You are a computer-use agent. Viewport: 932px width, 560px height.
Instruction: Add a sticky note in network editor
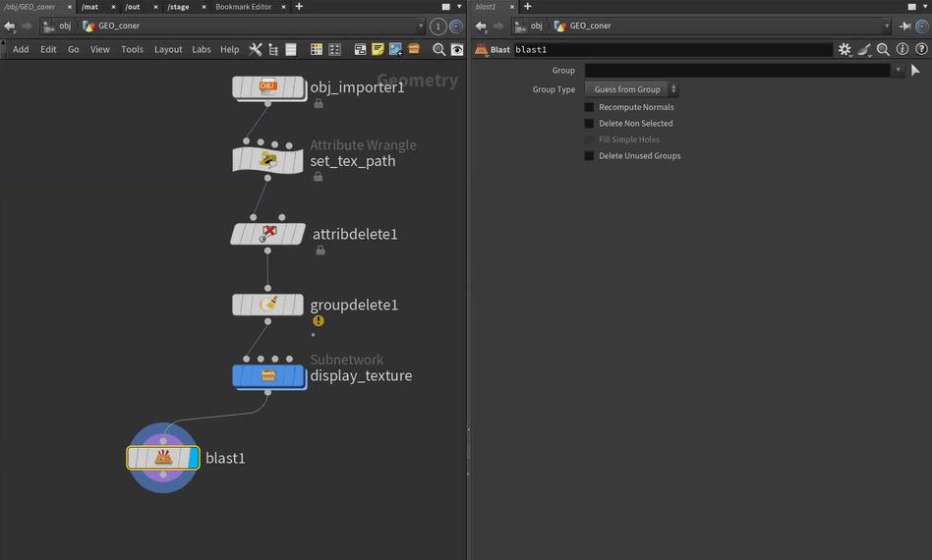[x=378, y=49]
